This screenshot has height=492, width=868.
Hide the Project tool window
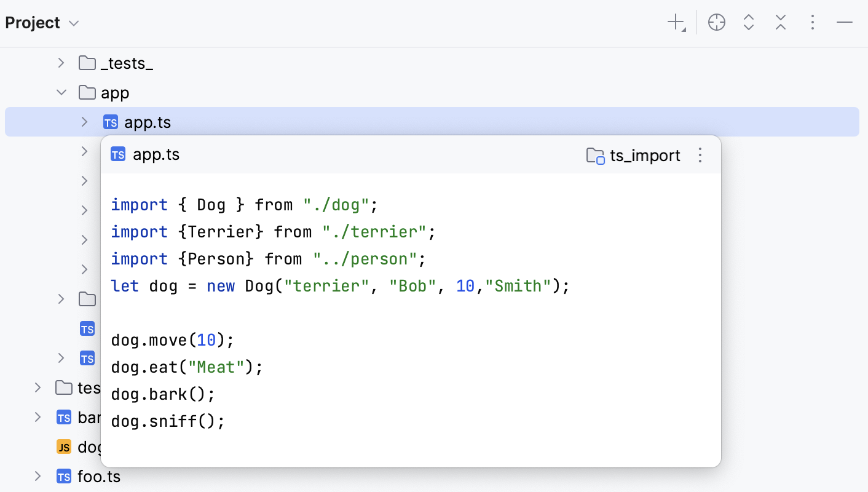coord(845,22)
